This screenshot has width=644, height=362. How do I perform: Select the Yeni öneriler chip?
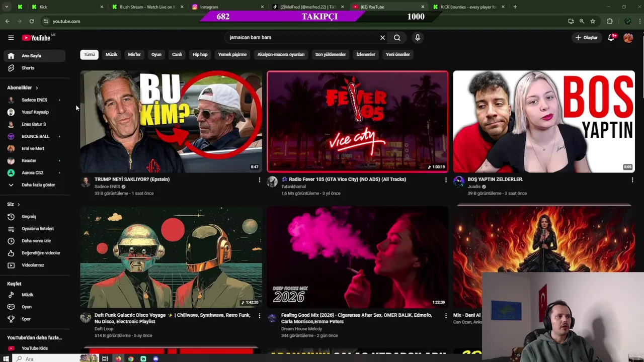(398, 54)
